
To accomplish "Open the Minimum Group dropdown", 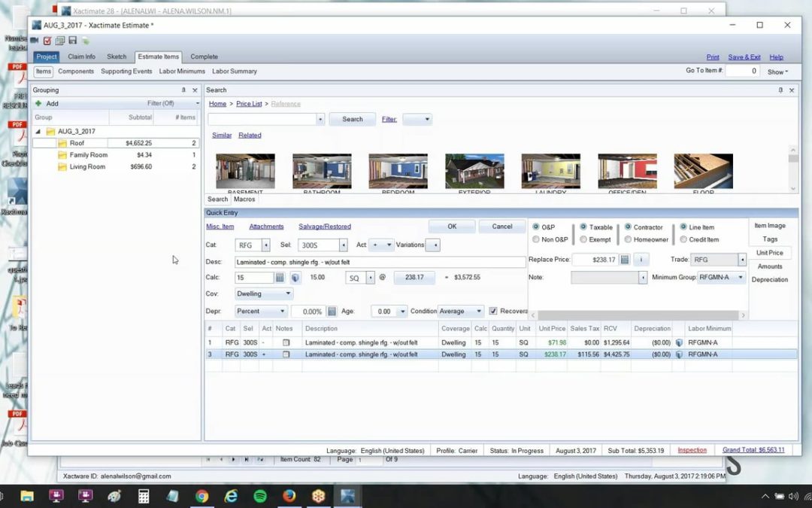I will pyautogui.click(x=721, y=278).
